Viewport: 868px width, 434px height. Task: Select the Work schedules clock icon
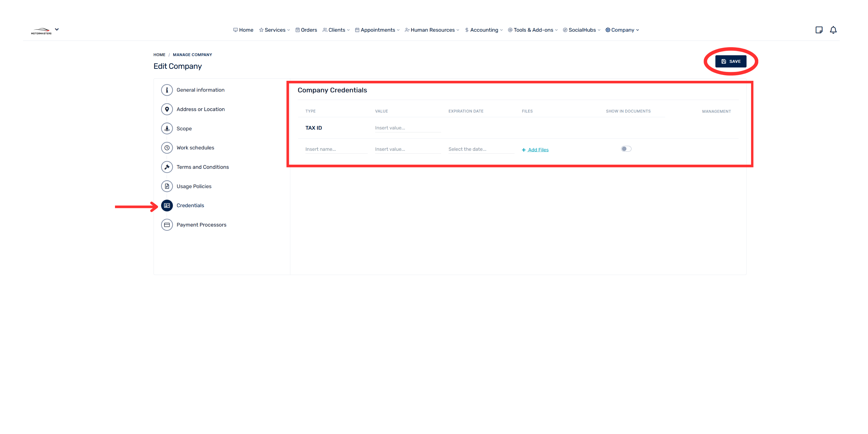tap(167, 148)
